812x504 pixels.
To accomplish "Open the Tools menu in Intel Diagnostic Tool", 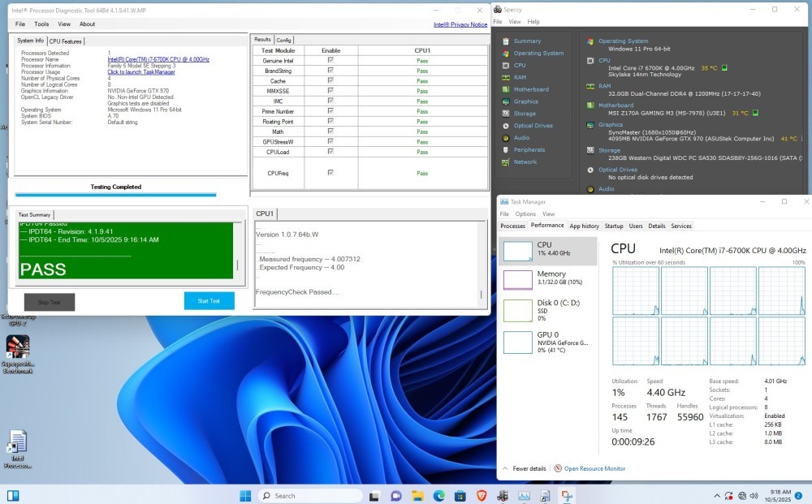I will pos(41,24).
